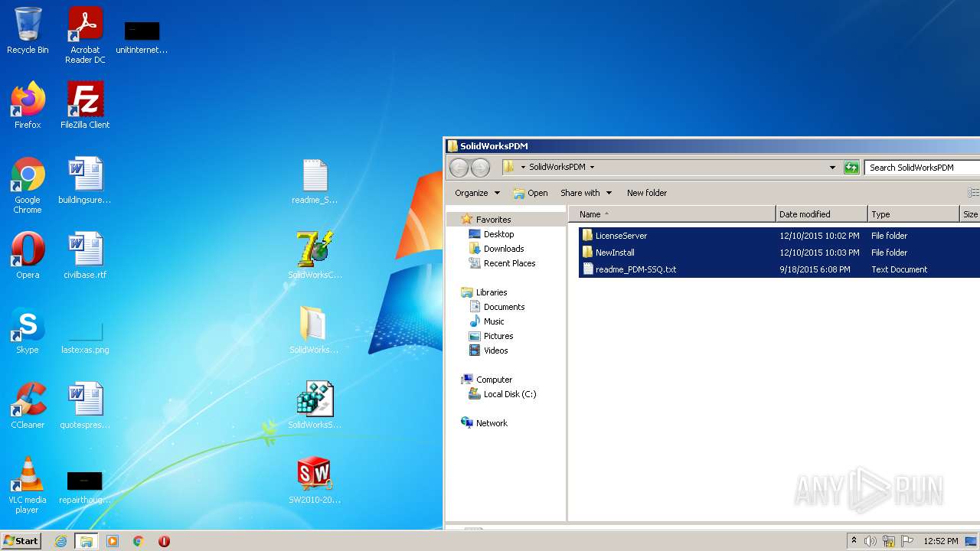Viewport: 980px width, 551px height.
Task: Open the address bar history dropdown
Action: [x=832, y=167]
